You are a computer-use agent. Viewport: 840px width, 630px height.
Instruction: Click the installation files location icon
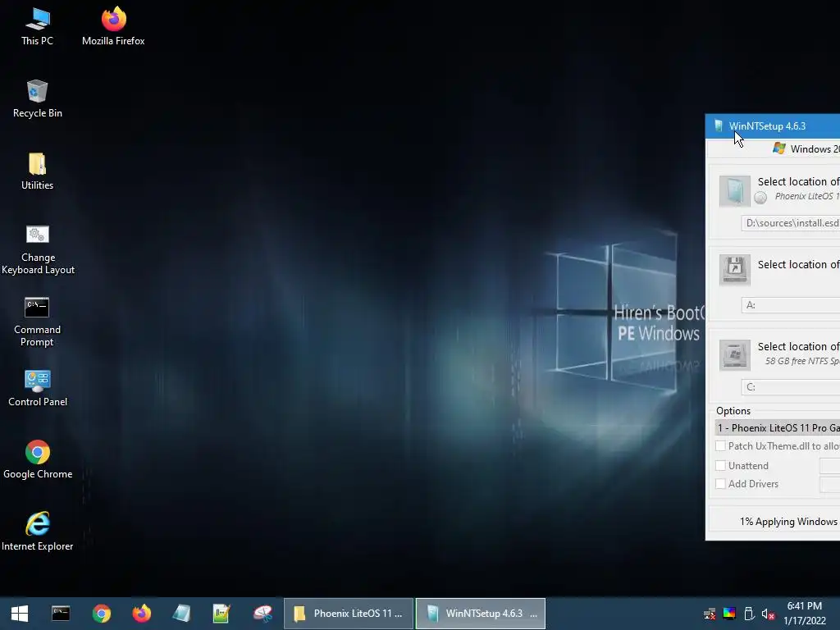(734, 190)
